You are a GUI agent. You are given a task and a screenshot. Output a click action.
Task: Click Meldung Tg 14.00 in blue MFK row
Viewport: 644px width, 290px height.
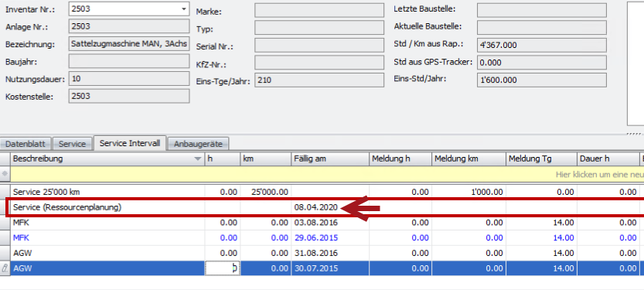(562, 238)
